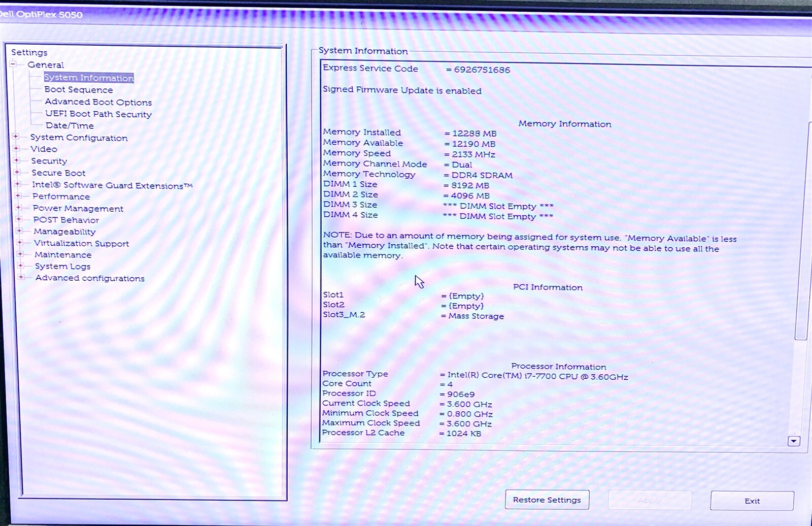Viewport: 812px width, 526px height.
Task: Expand the System Logs node
Action: click(x=21, y=266)
